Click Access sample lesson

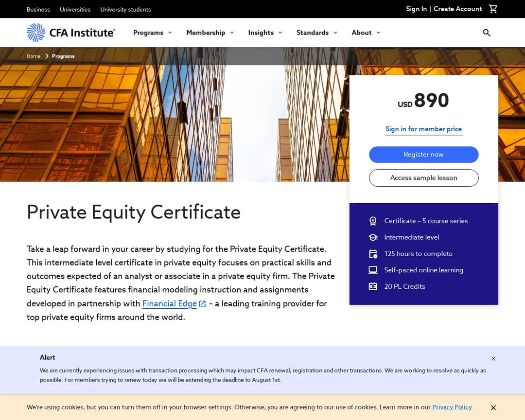tap(423, 178)
